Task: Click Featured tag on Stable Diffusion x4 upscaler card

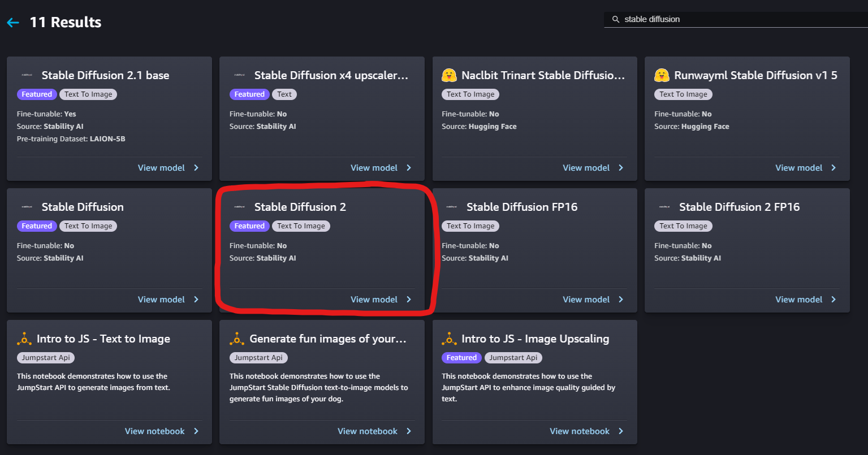Action: coord(249,94)
